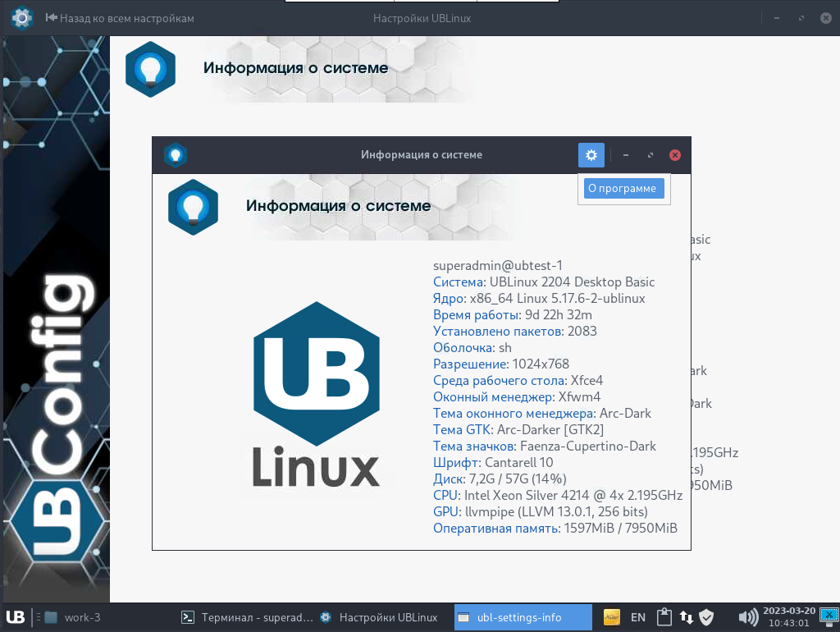840x632 pixels.
Task: Click the 'GPU: llvmpipe' line
Action: [x=541, y=512]
